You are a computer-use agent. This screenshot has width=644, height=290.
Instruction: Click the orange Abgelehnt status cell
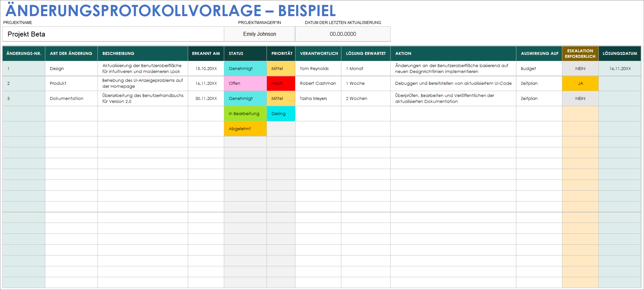click(245, 129)
